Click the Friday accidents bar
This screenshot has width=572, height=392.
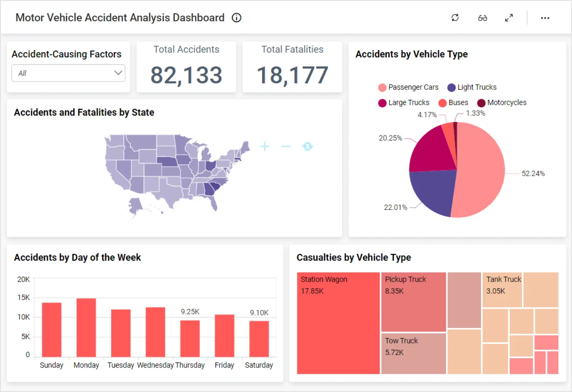(x=225, y=336)
